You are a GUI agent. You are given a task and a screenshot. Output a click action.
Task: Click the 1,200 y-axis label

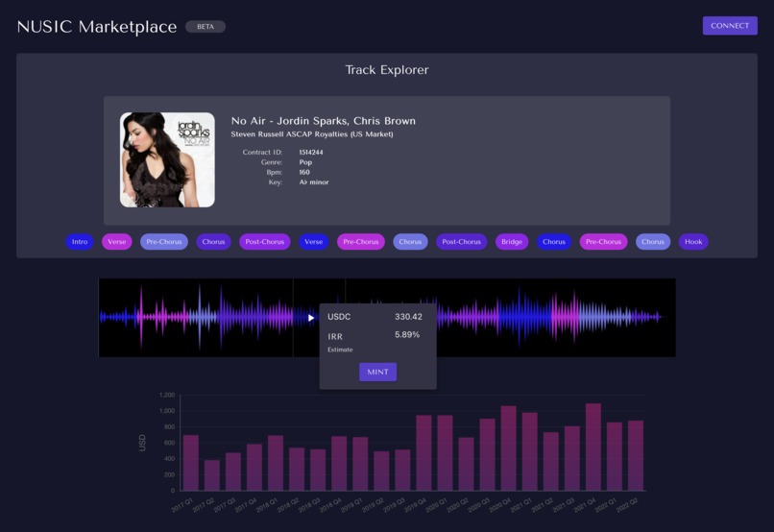[x=167, y=395]
